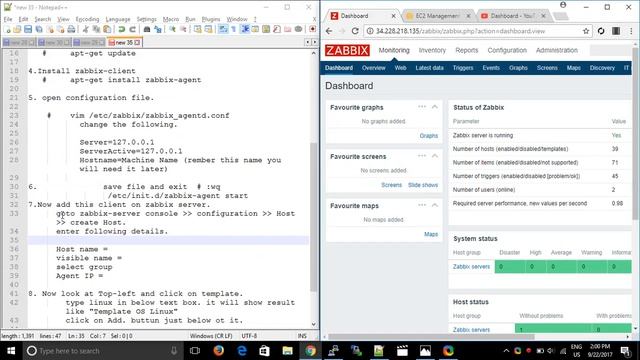
Task: Open Triggers in Zabbix submenu
Action: click(463, 68)
